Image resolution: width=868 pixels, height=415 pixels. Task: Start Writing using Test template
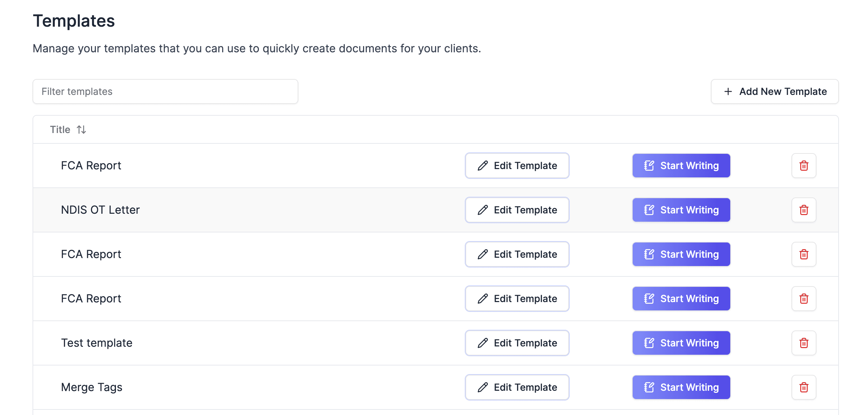pos(681,343)
